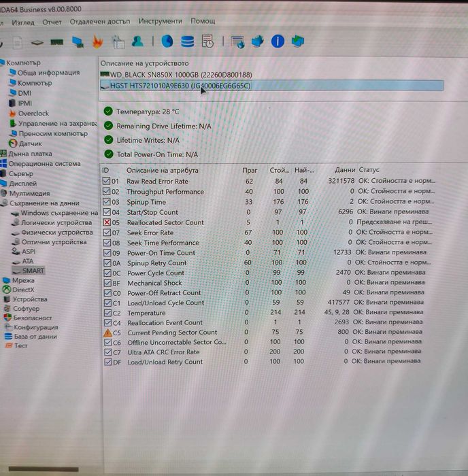The width and height of the screenshot is (468, 476).
Task: Click the tree pane horizontal scrollbar
Action: pyautogui.click(x=44, y=469)
